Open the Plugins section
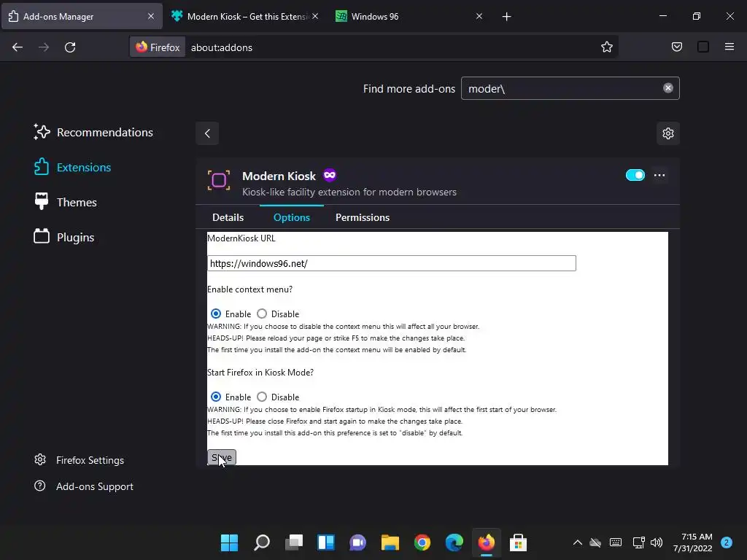Image resolution: width=747 pixels, height=560 pixels. (64, 237)
